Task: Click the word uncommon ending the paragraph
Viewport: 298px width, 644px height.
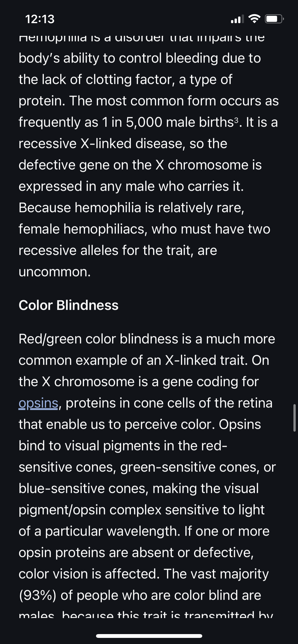Action: 55,272
